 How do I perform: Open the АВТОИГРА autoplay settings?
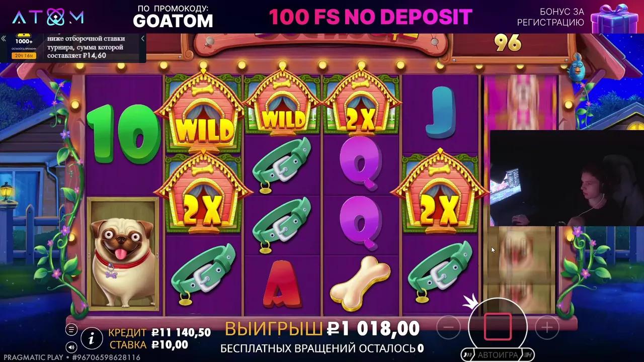pyautogui.click(x=498, y=355)
